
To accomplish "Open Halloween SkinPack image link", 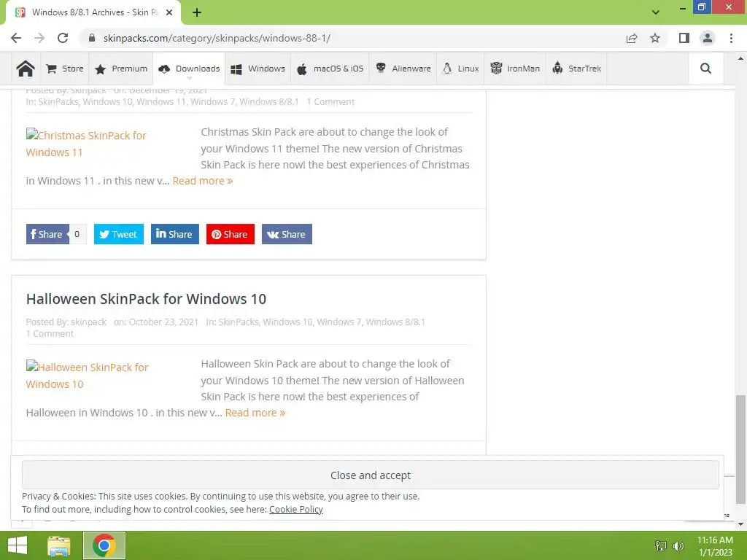I will point(87,376).
